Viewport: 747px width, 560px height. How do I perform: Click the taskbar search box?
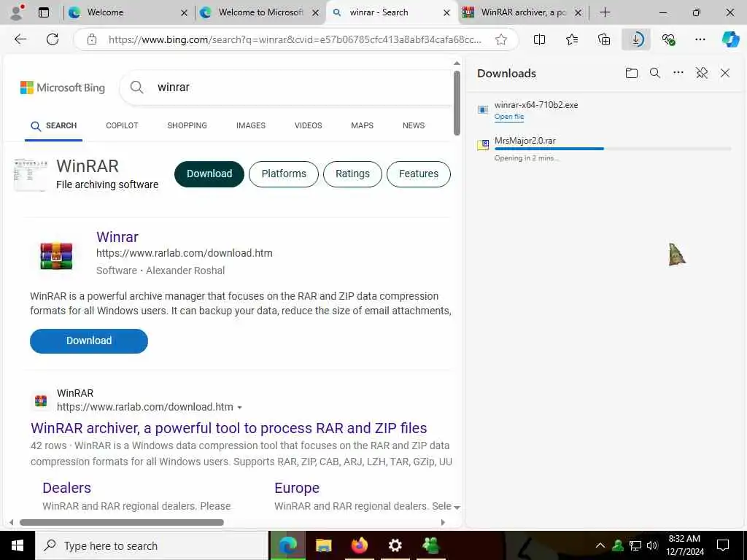(x=152, y=545)
